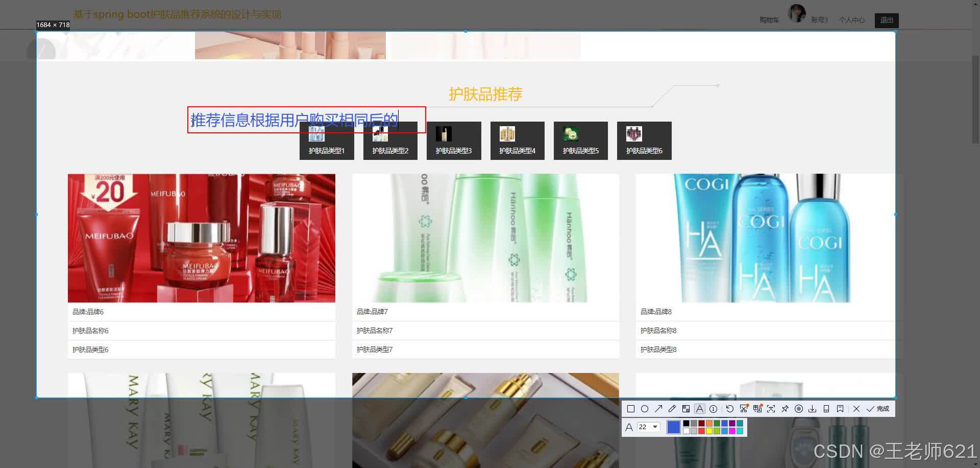Send screenshot to phone
Screen dimensions: 980x468
[x=826, y=409]
